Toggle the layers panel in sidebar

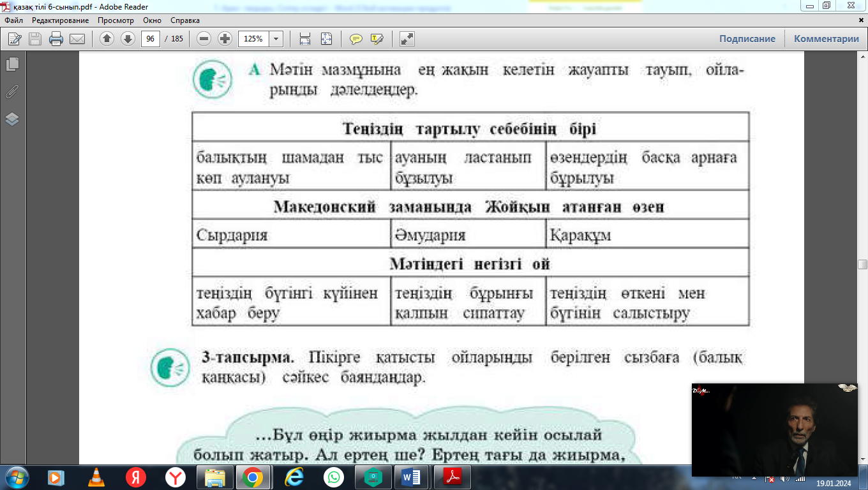tap(12, 119)
